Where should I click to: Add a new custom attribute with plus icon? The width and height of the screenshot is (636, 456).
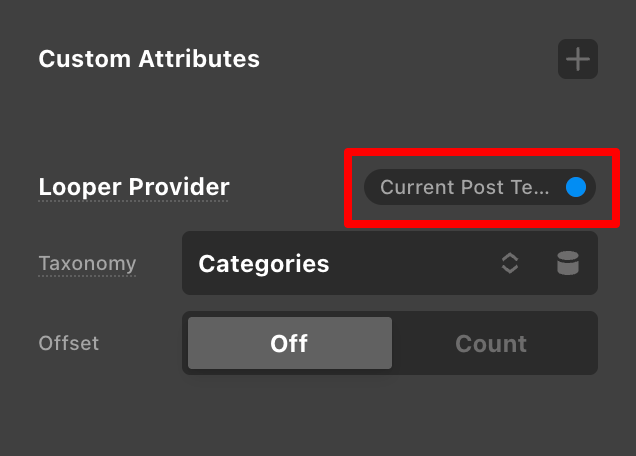[578, 59]
